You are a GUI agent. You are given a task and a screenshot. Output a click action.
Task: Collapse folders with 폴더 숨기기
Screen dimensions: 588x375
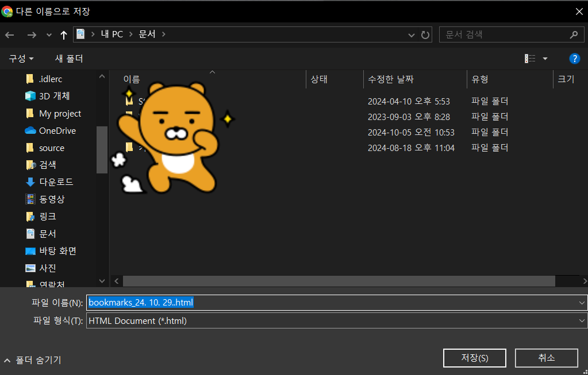pyautogui.click(x=32, y=361)
